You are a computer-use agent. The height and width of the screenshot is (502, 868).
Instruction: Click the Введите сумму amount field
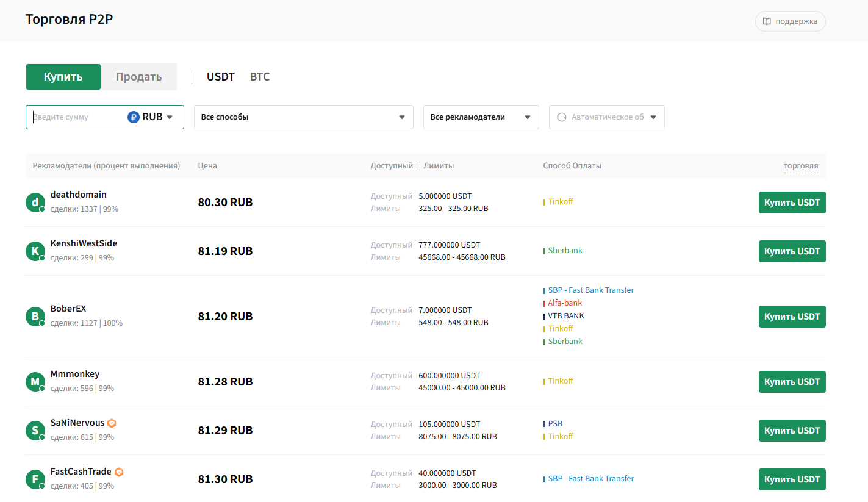78,117
